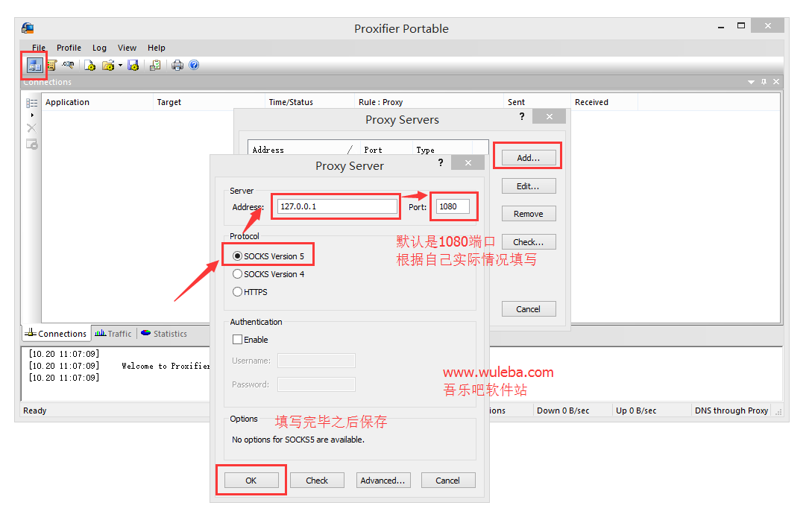Switch to the Traffic tab
This screenshot has width=812, height=523.
(x=113, y=334)
